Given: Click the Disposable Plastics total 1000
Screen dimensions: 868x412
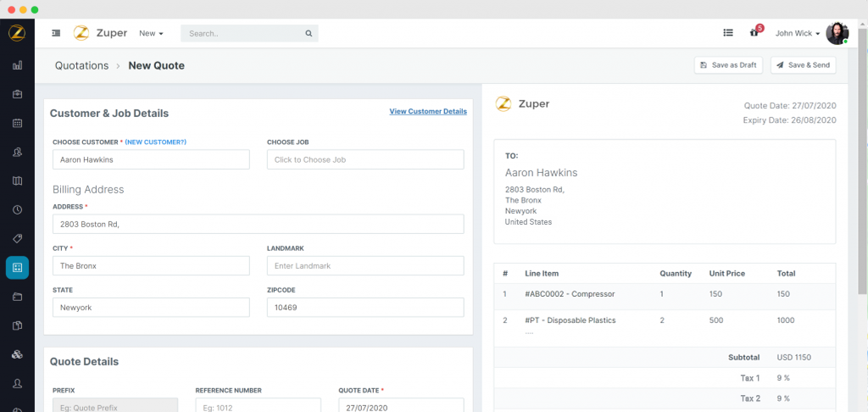Looking at the screenshot, I should click(786, 320).
